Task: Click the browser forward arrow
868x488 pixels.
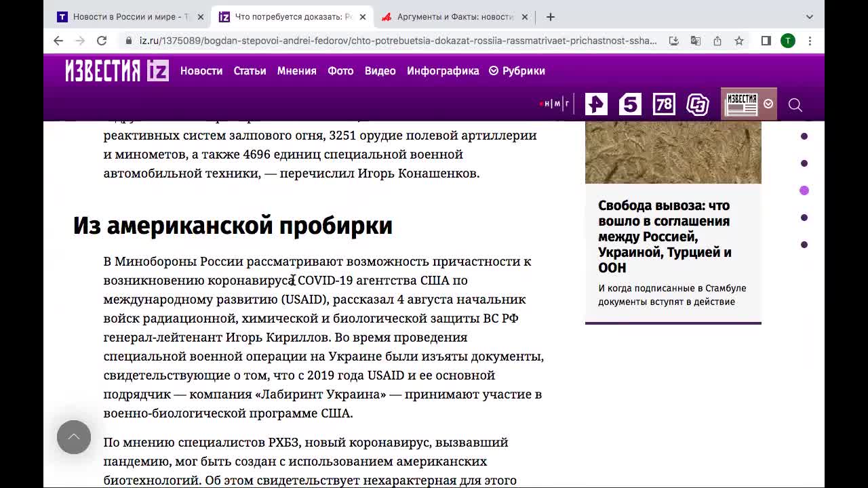Action: coord(80,41)
